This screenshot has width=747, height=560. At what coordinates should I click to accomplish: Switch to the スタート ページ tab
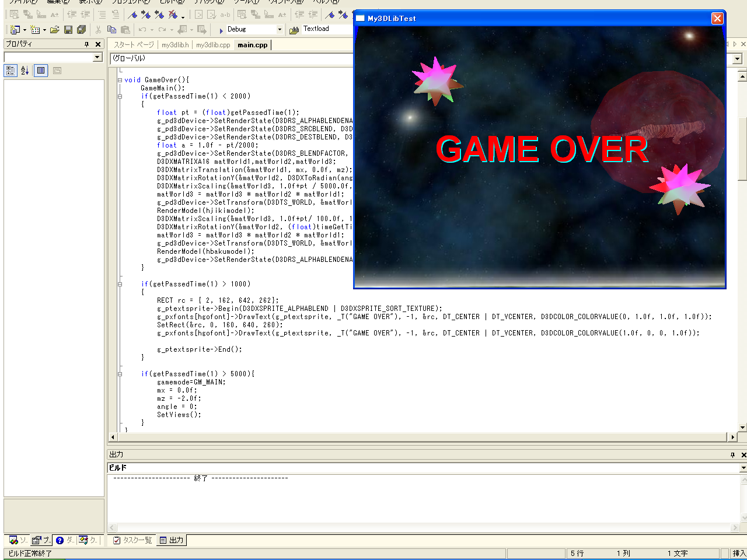[x=134, y=45]
